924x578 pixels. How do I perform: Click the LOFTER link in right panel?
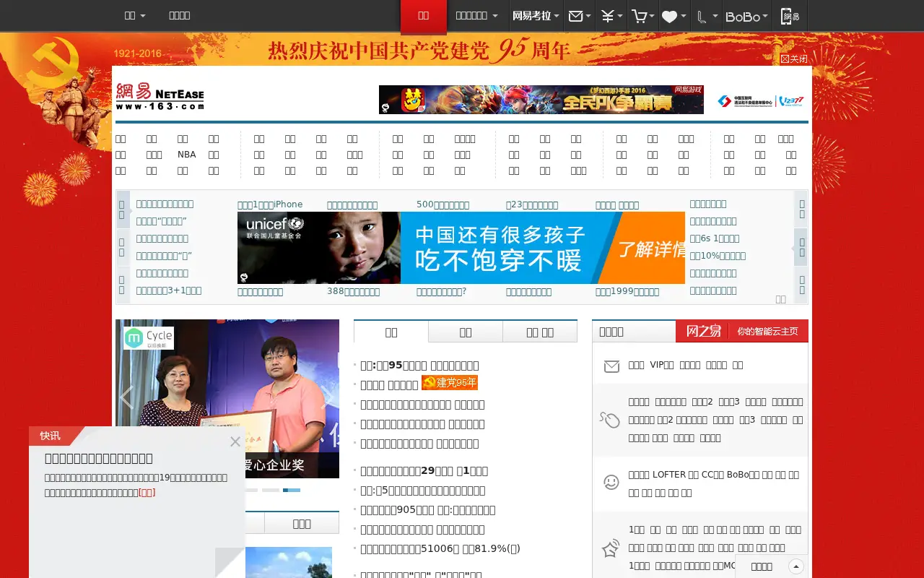[x=668, y=475]
